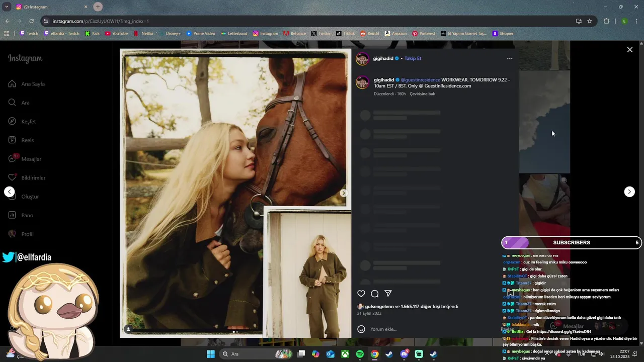The image size is (644, 362).
Task: Open Pano in the sidebar
Action: tap(21, 215)
